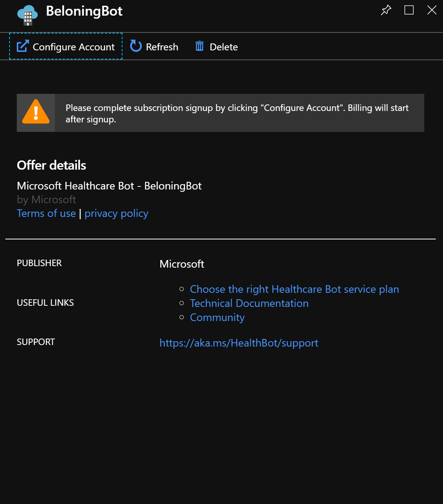Select the Delete command label

click(224, 47)
